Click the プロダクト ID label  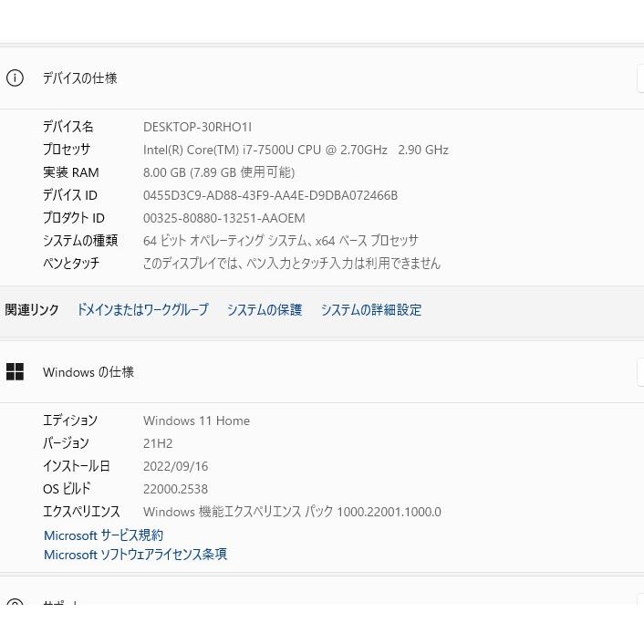(x=74, y=218)
